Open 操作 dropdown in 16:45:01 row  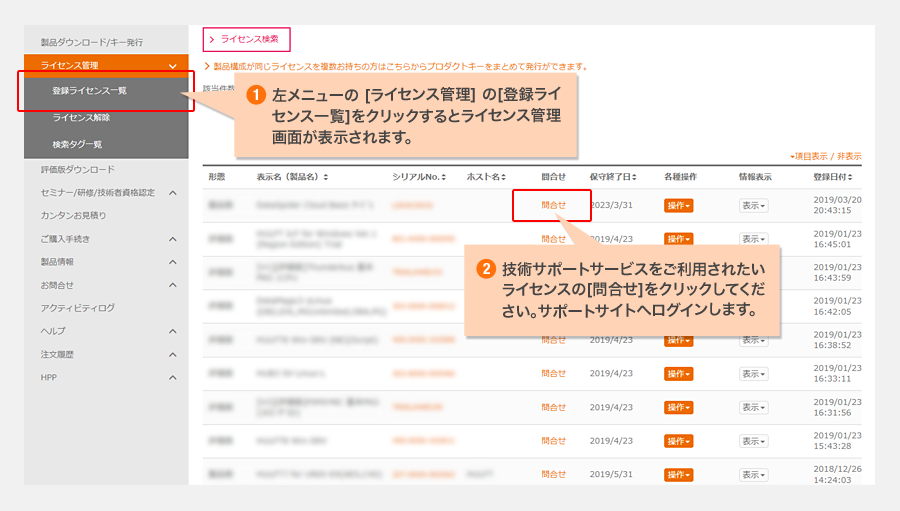[678, 239]
